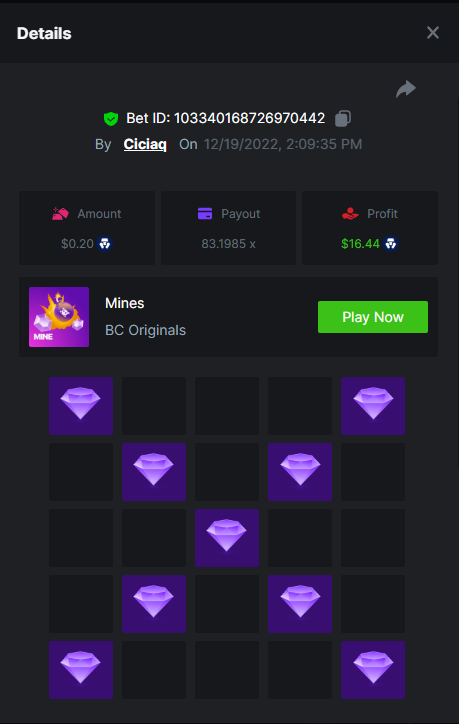This screenshot has height=724, width=459.
Task: Select the bottom-right diamond tile
Action: click(373, 670)
